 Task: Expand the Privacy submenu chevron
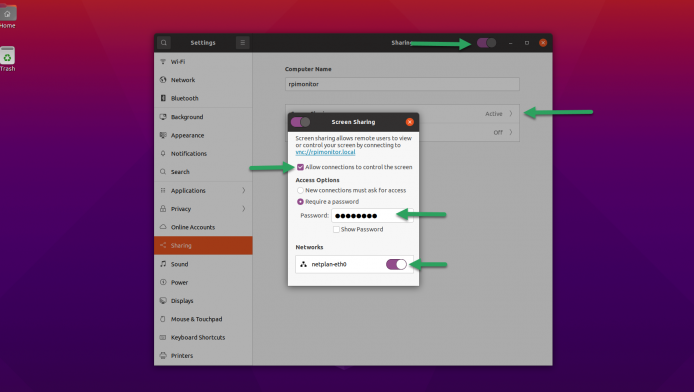[243, 208]
